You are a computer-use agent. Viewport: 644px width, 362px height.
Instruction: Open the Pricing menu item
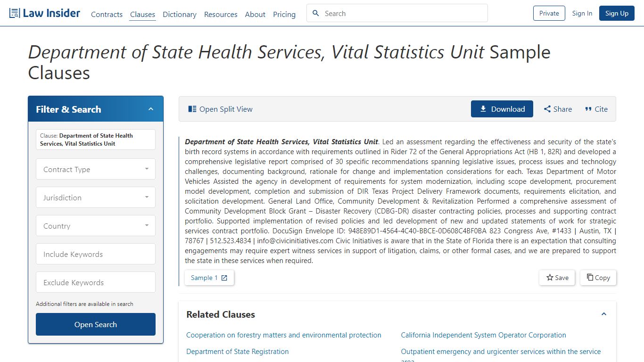tap(284, 14)
